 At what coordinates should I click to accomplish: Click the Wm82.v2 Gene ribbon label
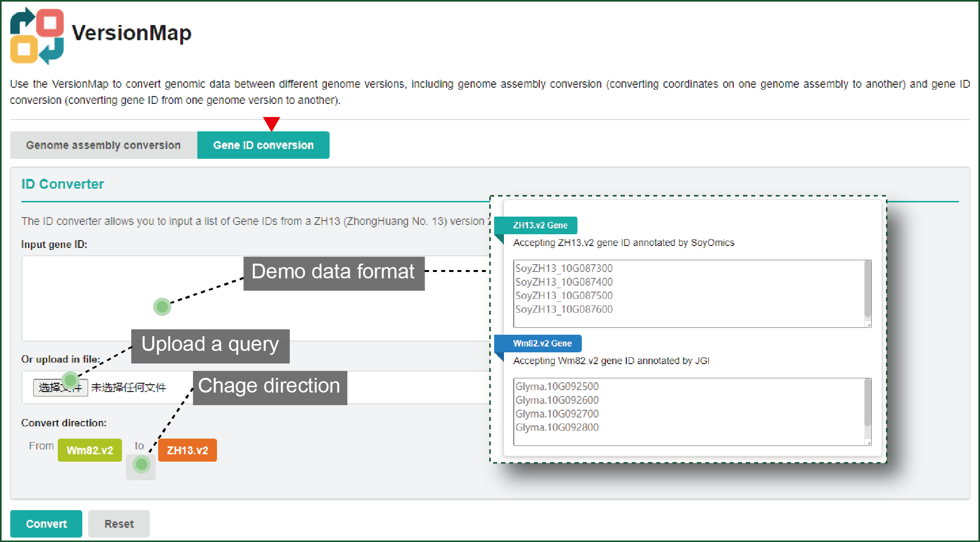(542, 344)
